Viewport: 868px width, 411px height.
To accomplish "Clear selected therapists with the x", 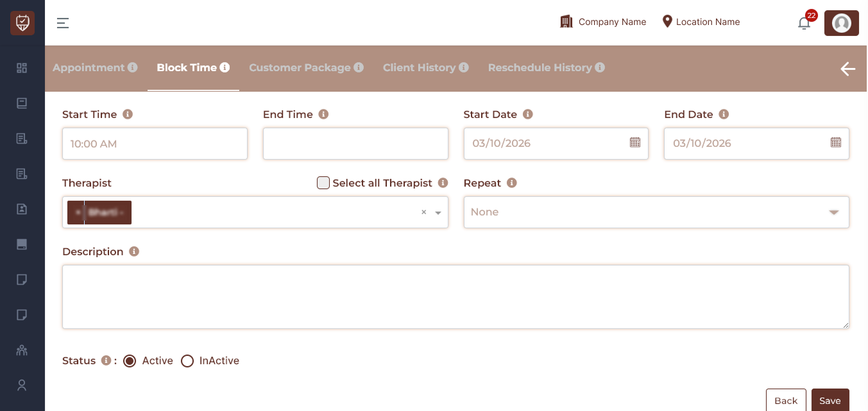I will click(x=423, y=212).
